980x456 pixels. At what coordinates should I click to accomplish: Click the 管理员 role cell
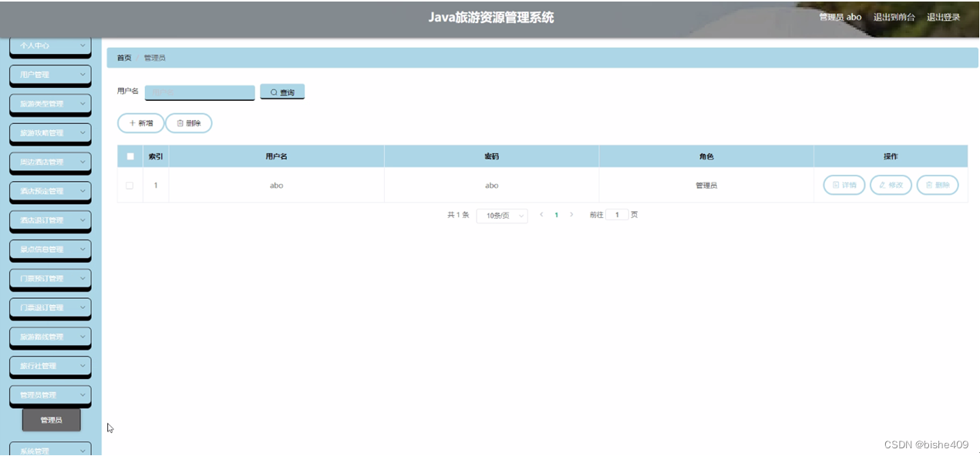click(706, 186)
